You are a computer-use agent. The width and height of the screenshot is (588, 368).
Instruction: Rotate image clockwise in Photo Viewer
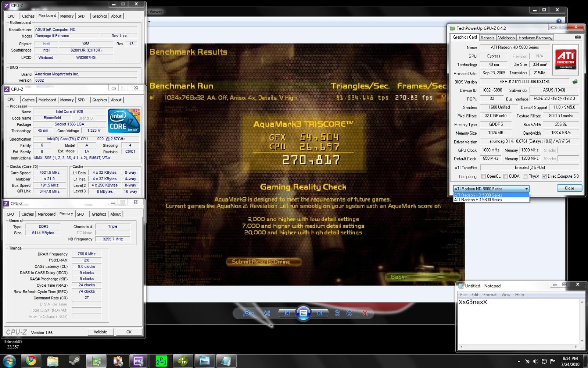(x=349, y=313)
